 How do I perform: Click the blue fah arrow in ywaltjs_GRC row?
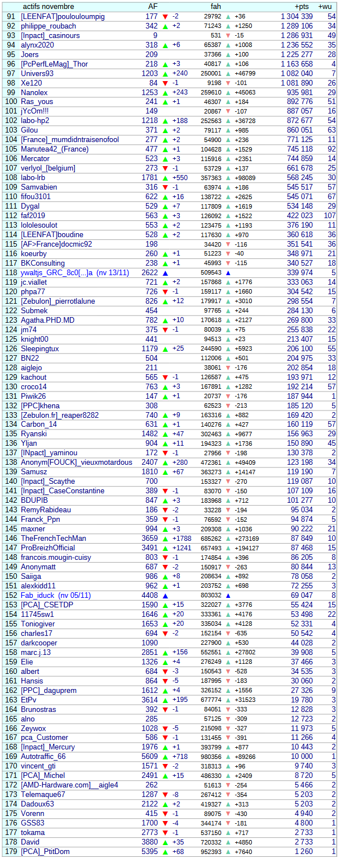pyautogui.click(x=228, y=273)
